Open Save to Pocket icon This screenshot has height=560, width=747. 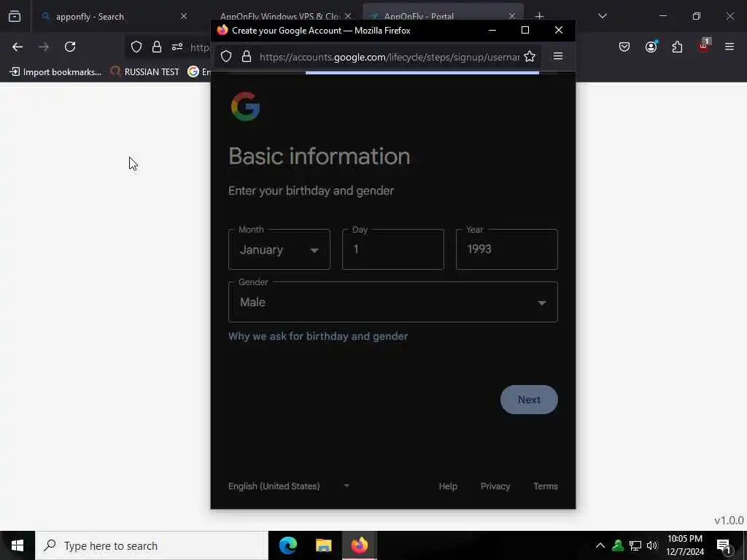pyautogui.click(x=624, y=47)
